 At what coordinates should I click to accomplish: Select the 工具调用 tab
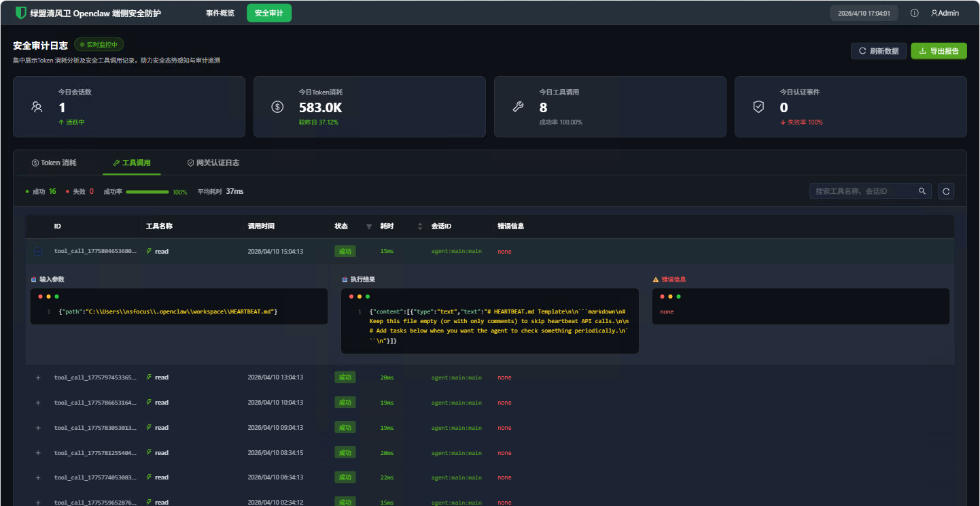pyautogui.click(x=132, y=163)
